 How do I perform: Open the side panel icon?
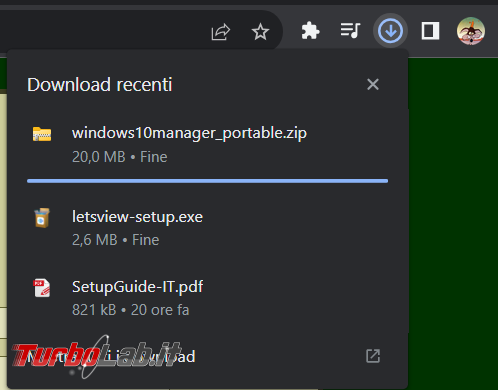(430, 31)
